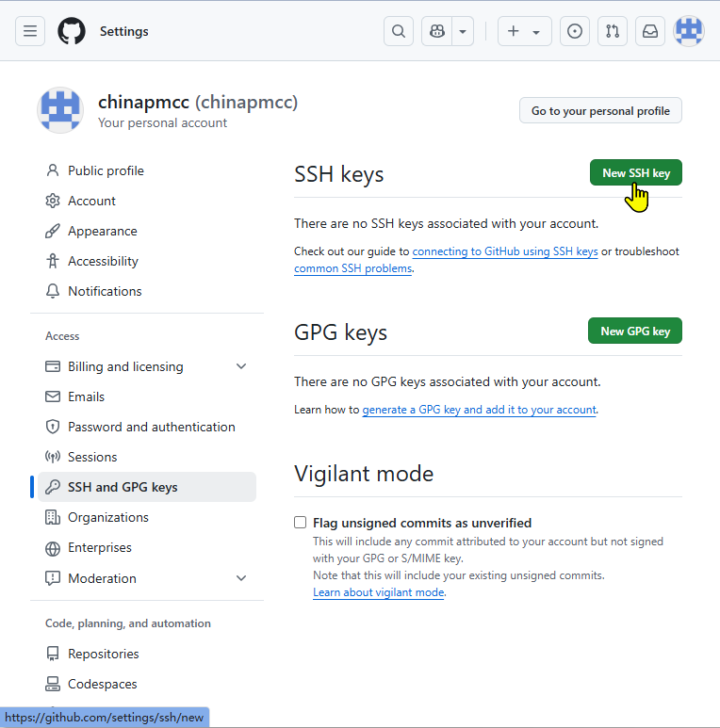Click the user avatar in top bar

[689, 31]
